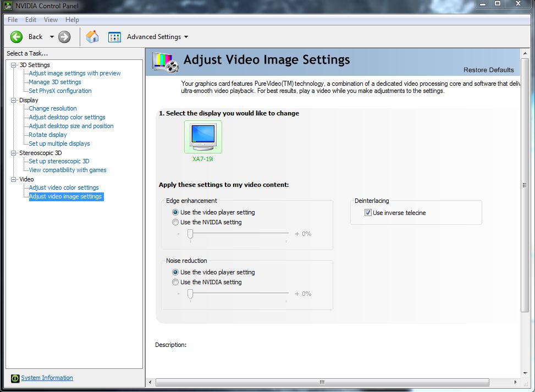Screen dimensions: 535x392
Task: Open the Advanced Settings dropdown
Action: click(x=185, y=37)
